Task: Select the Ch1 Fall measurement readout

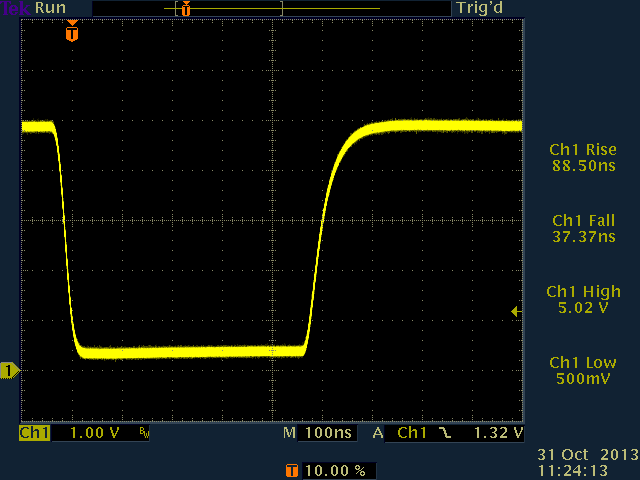Action: coord(581,228)
